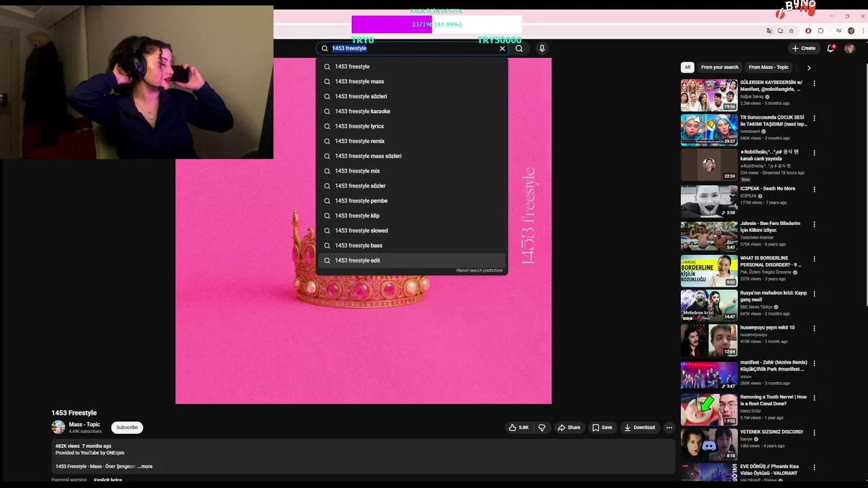
Task: Choose suggestion 1453 freestyle klip
Action: [412, 216]
